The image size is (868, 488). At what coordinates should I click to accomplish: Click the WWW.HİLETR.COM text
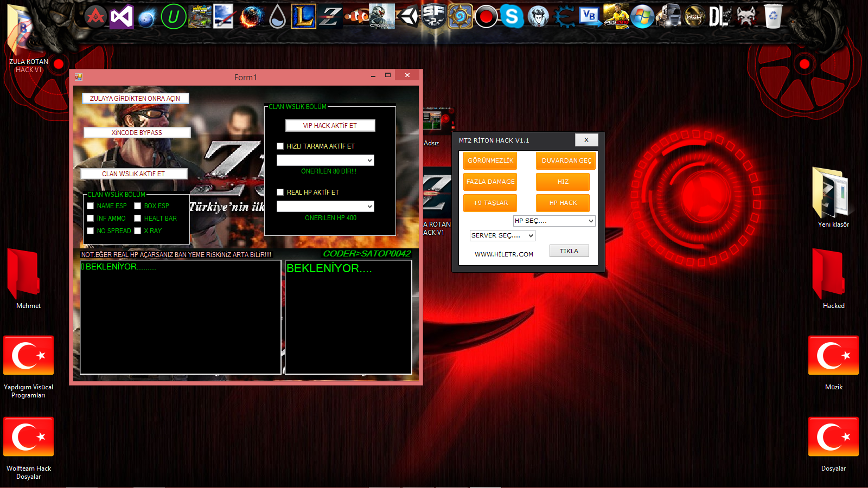[x=504, y=254]
